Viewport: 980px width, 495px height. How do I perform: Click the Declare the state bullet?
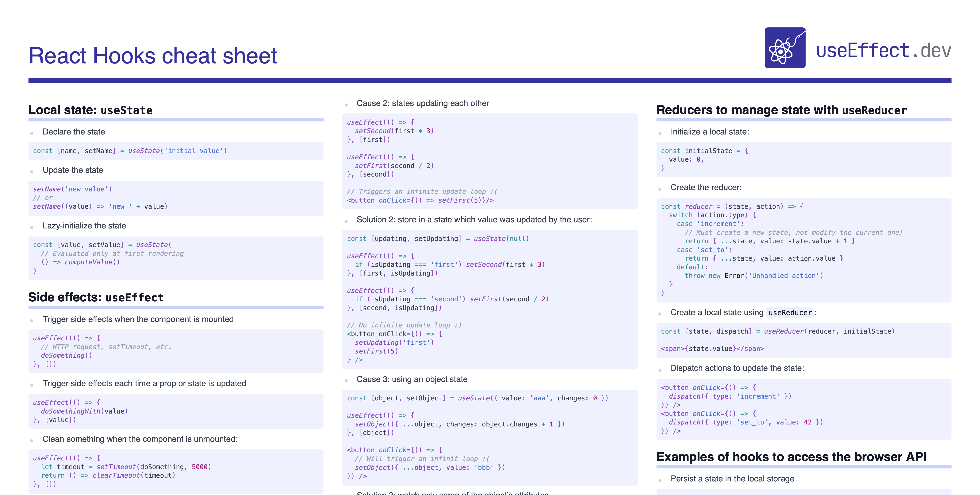(74, 132)
